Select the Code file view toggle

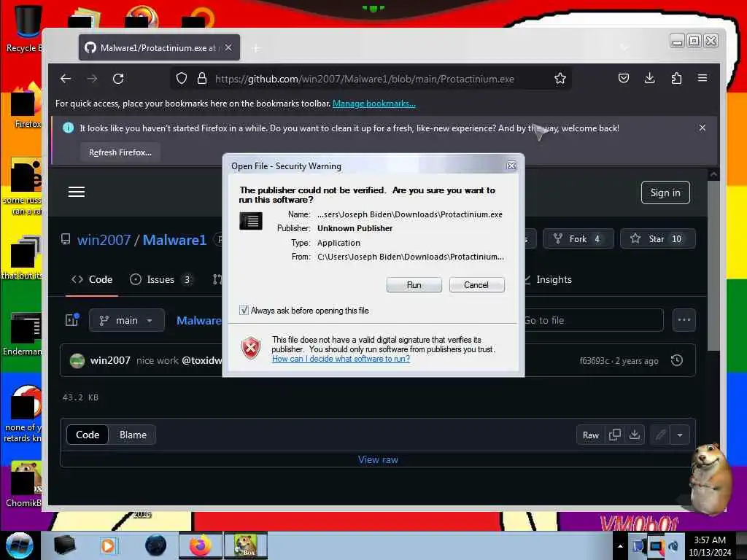[88, 435]
